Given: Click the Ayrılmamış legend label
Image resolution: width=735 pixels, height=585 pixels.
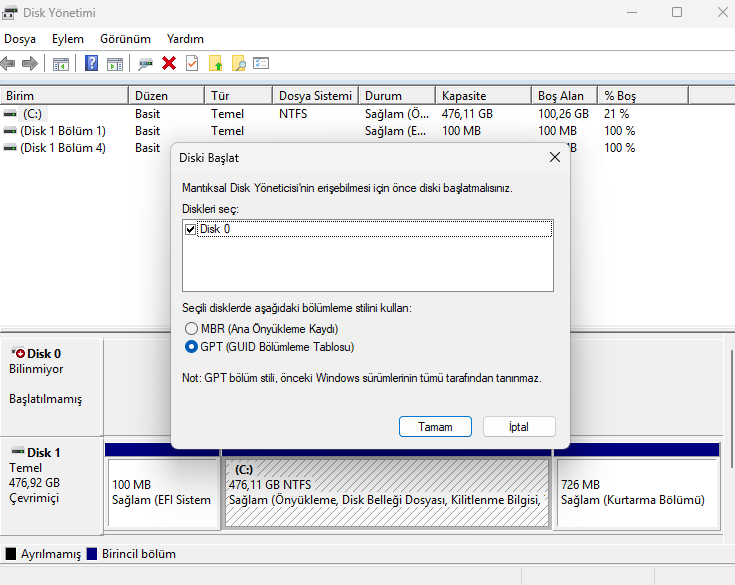Looking at the screenshot, I should point(51,554).
